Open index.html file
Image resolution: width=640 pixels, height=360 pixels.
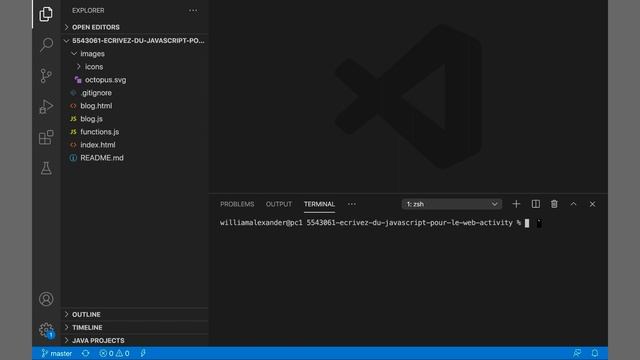135,145
